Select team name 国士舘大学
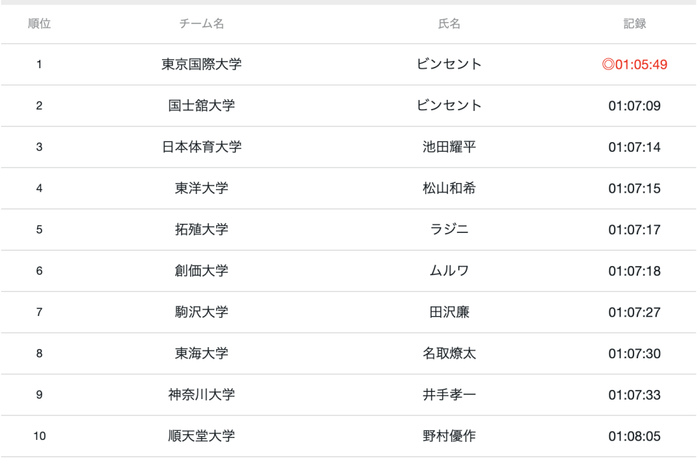The image size is (700, 462). pyautogui.click(x=201, y=106)
